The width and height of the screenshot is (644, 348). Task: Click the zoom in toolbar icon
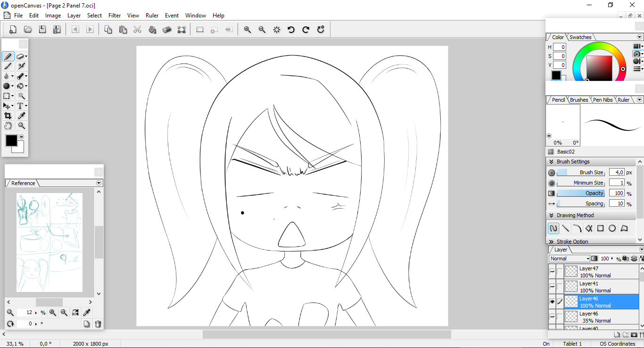tap(247, 30)
